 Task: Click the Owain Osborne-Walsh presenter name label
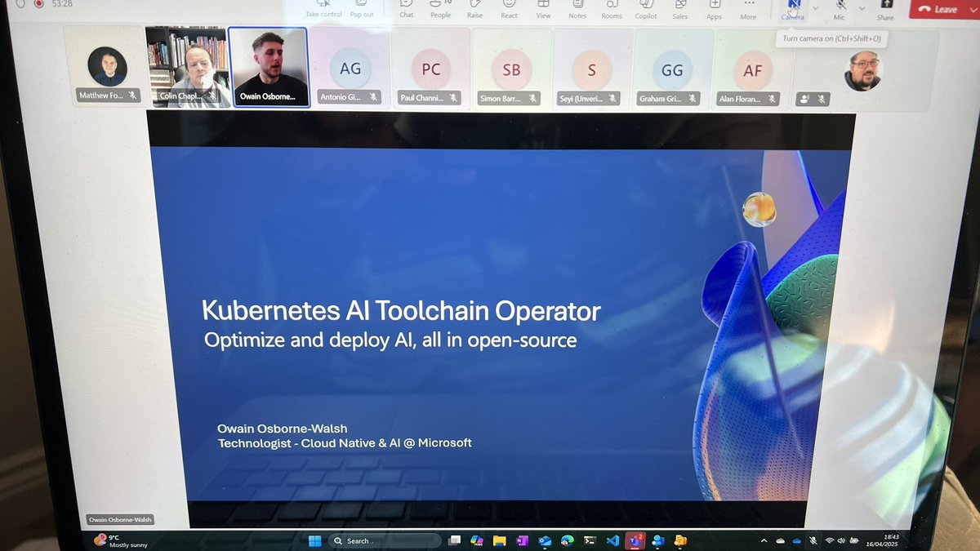tap(120, 519)
